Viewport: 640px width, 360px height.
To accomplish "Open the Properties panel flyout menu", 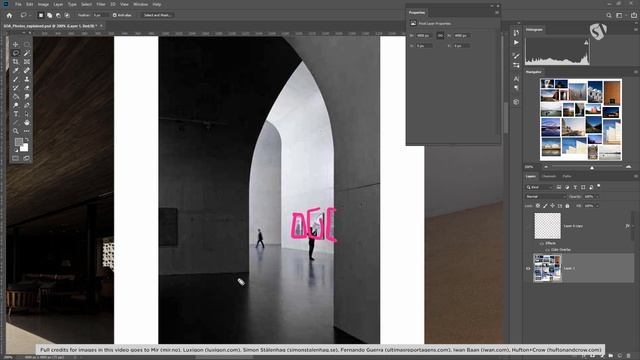I will click(497, 13).
